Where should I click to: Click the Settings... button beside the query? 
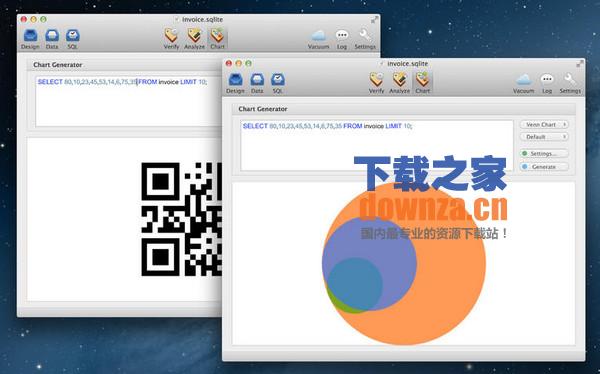tap(544, 154)
